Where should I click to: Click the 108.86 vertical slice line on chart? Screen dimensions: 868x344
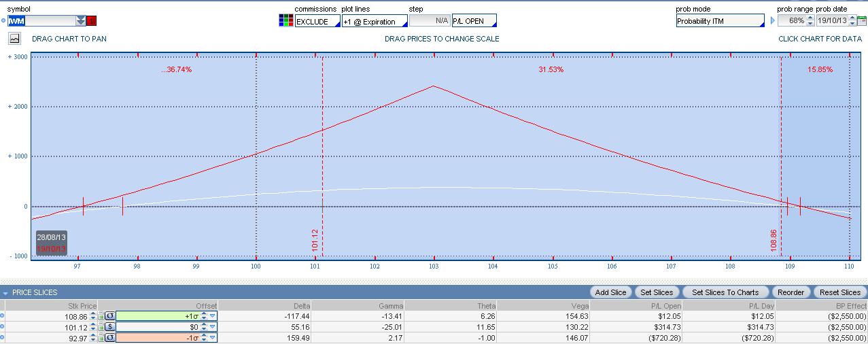pos(781,156)
